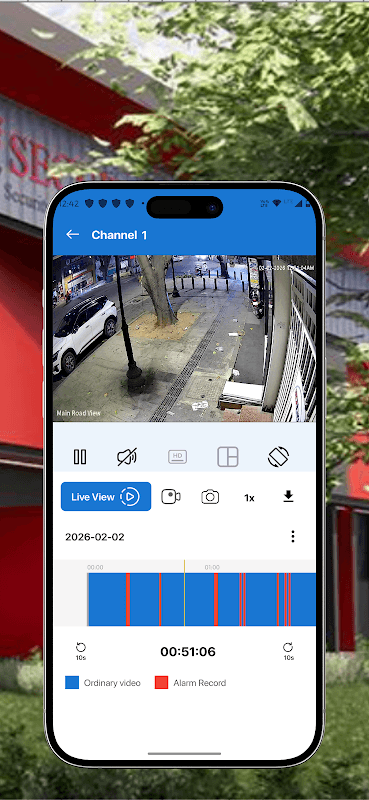
Task: Tap the Main Road View camera feed
Action: [x=184, y=338]
